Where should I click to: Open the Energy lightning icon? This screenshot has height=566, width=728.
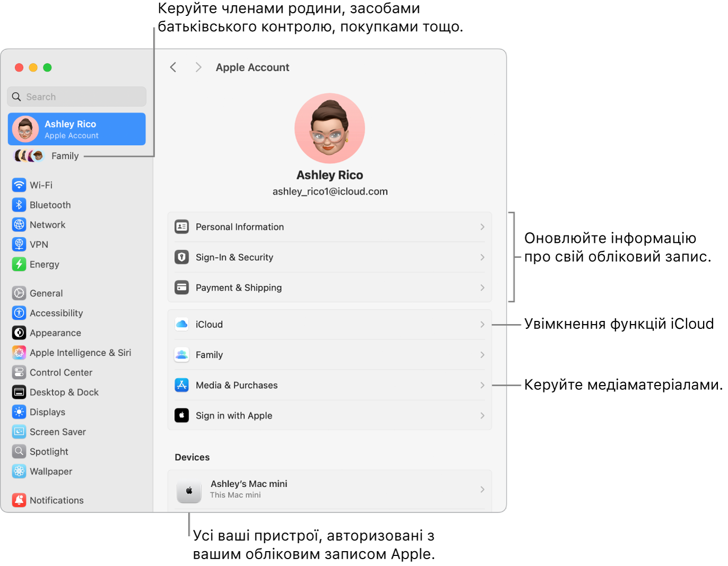[19, 264]
